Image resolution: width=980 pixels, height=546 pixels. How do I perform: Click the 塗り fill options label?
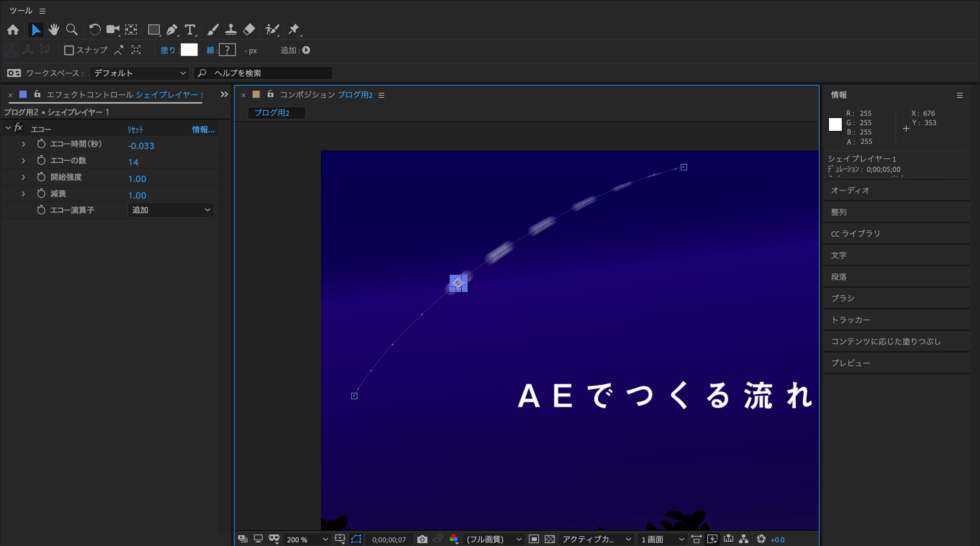[x=168, y=50]
